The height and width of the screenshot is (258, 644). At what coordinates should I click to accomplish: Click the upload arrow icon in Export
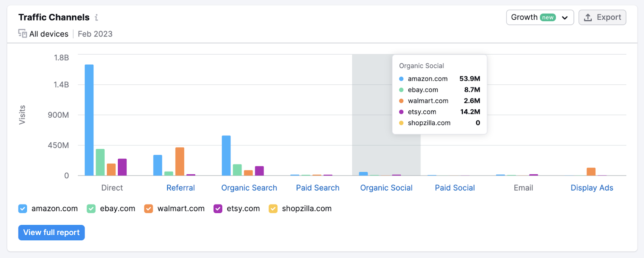(x=588, y=17)
